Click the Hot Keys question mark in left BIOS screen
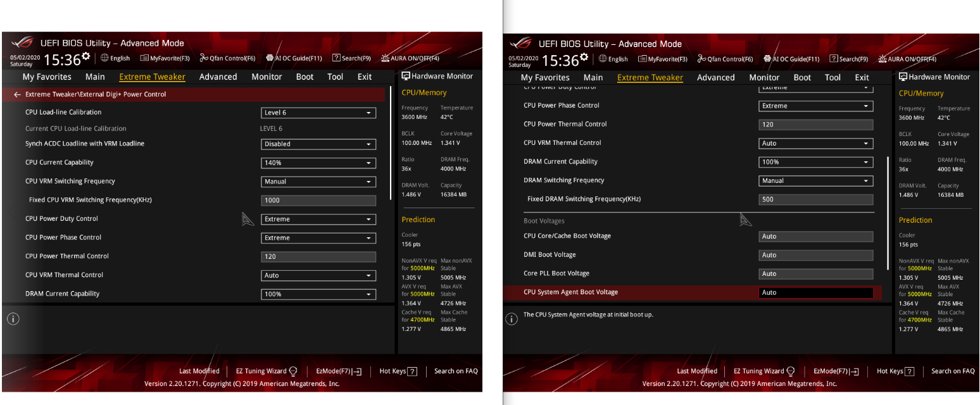 [412, 371]
